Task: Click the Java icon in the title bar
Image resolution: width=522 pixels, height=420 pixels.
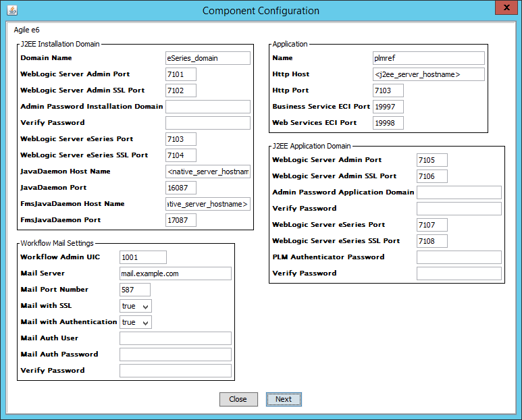Action: point(12,10)
